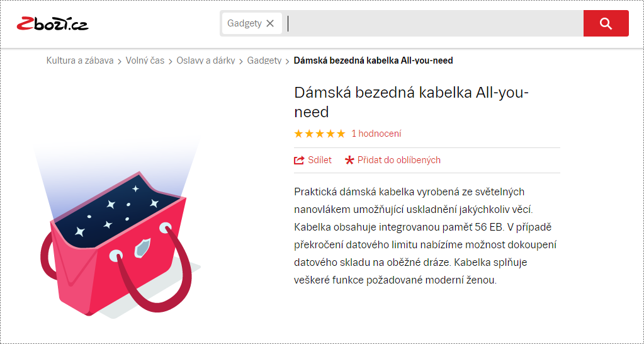
Task: Click the five-star rating
Action: tap(320, 134)
